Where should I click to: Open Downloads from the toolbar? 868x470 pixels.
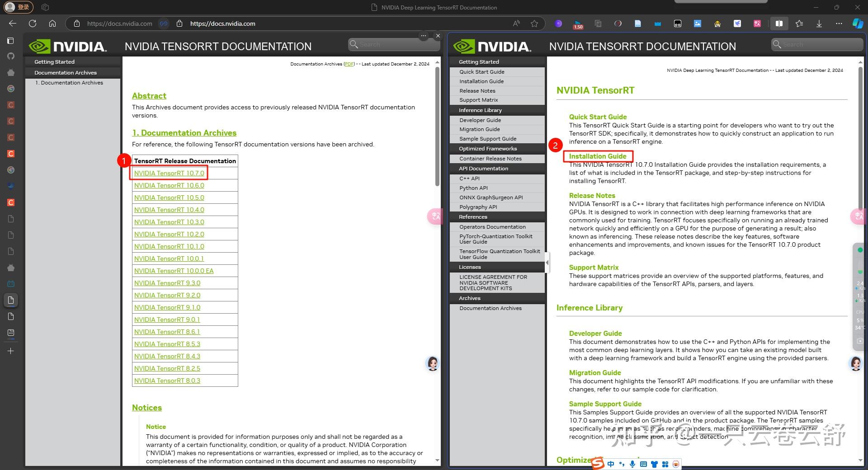pyautogui.click(x=819, y=23)
